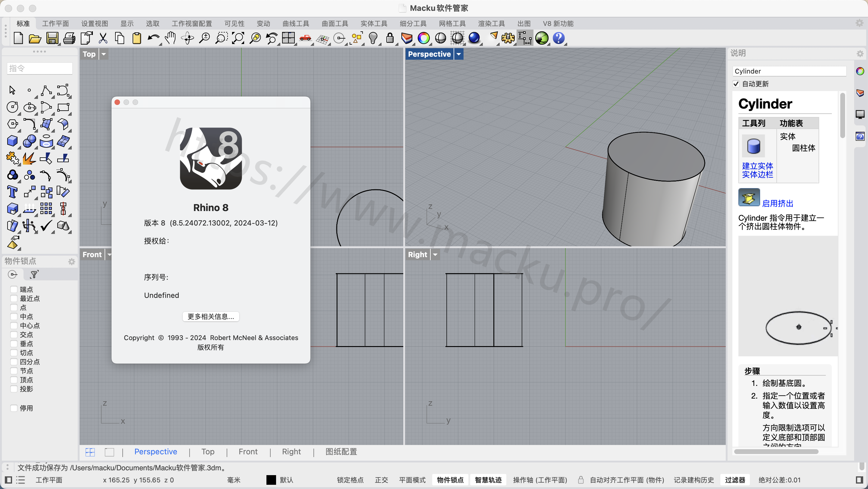Enable the 中点 object snap checkbox
This screenshot has width=868, height=489.
[x=14, y=317]
